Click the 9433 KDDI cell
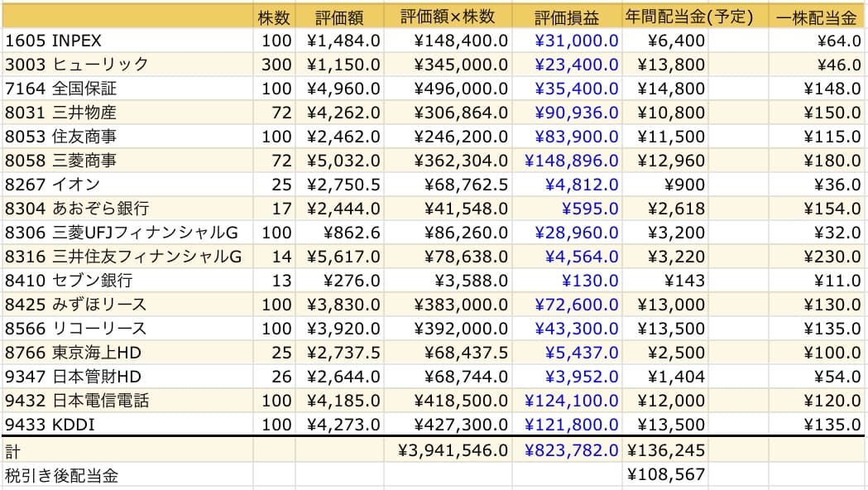This screenshot has height=490, width=868. [x=128, y=424]
